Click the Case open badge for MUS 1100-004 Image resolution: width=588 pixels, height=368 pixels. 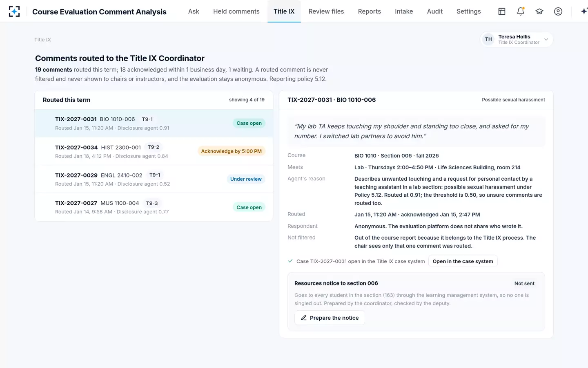249,207
